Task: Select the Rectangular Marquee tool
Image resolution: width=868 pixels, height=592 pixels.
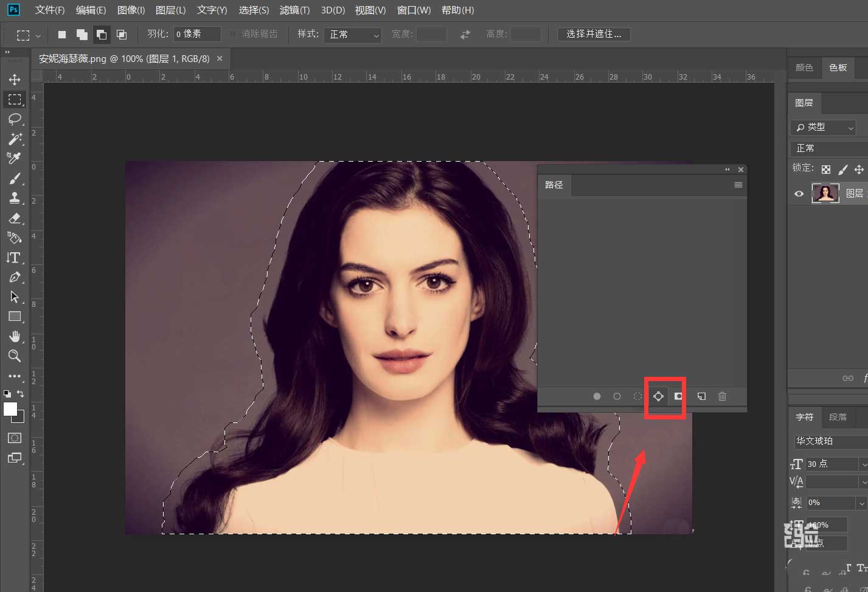Action: pyautogui.click(x=15, y=99)
